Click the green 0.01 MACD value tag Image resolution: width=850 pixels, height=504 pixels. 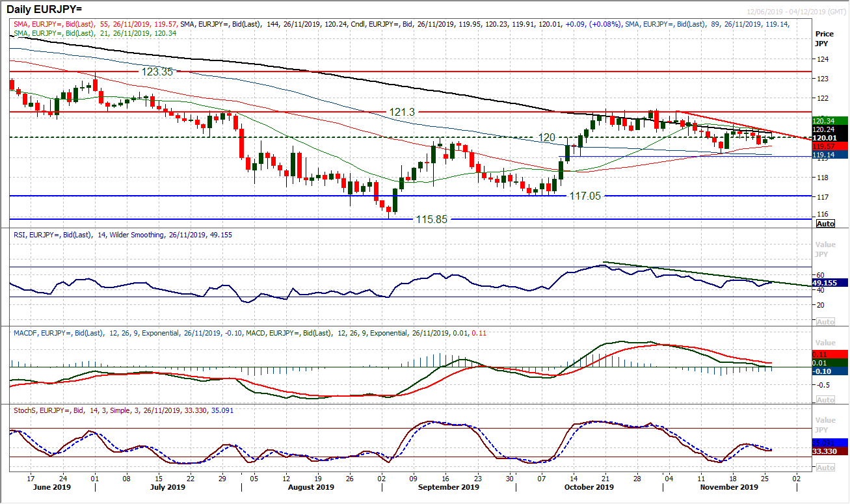coord(829,363)
